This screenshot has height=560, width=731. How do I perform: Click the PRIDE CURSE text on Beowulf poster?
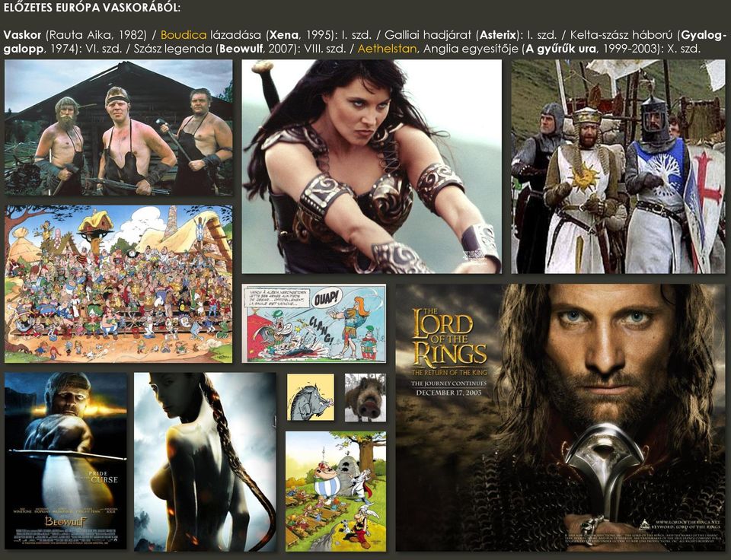coord(104,477)
